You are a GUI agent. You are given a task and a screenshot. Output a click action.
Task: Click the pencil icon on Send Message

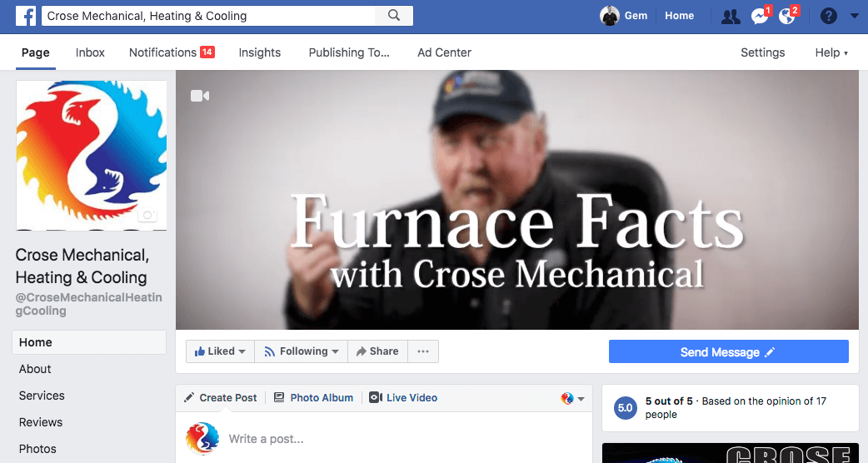(x=770, y=352)
